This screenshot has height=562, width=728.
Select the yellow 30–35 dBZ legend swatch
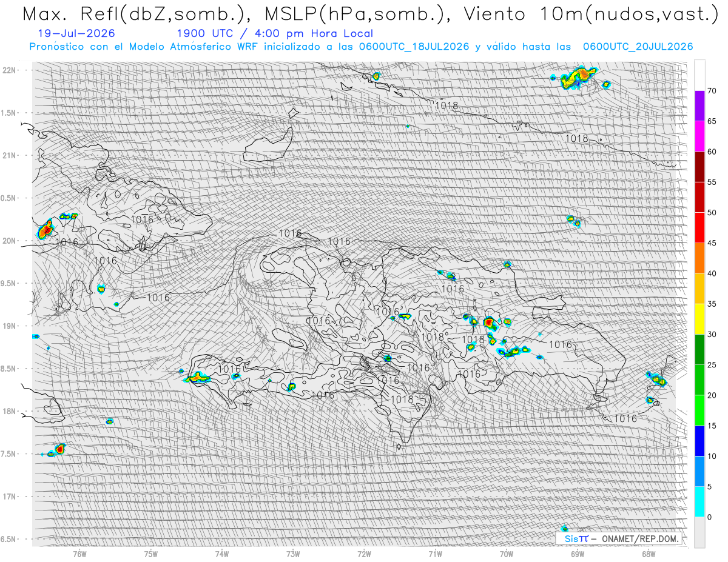[699, 319]
